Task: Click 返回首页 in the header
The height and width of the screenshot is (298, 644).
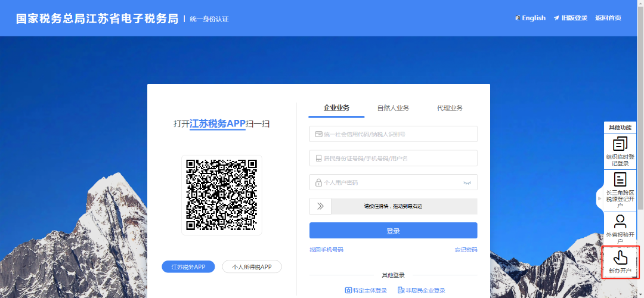Action: click(x=608, y=18)
